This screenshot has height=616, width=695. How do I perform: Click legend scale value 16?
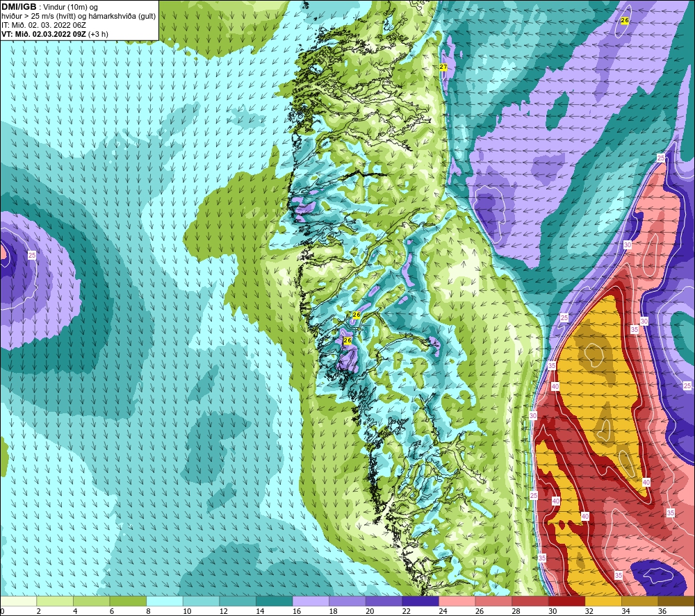297,611
